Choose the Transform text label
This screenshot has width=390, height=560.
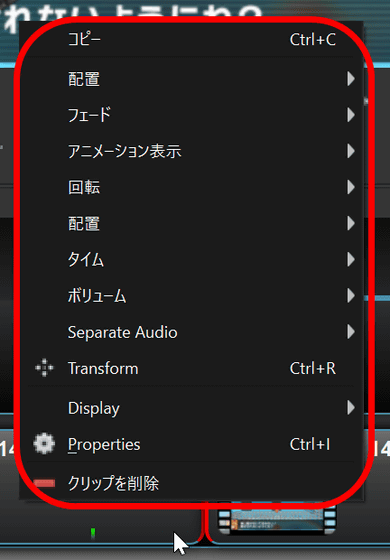tap(103, 368)
